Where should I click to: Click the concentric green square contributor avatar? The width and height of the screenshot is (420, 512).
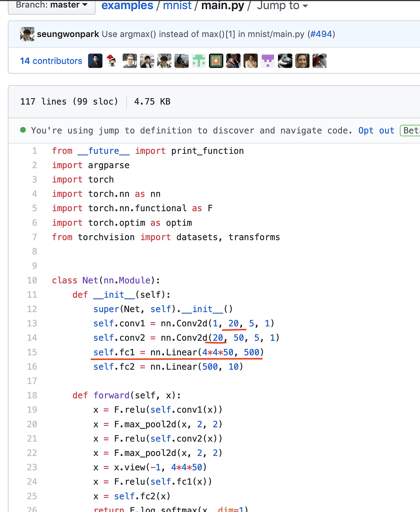[x=216, y=61]
